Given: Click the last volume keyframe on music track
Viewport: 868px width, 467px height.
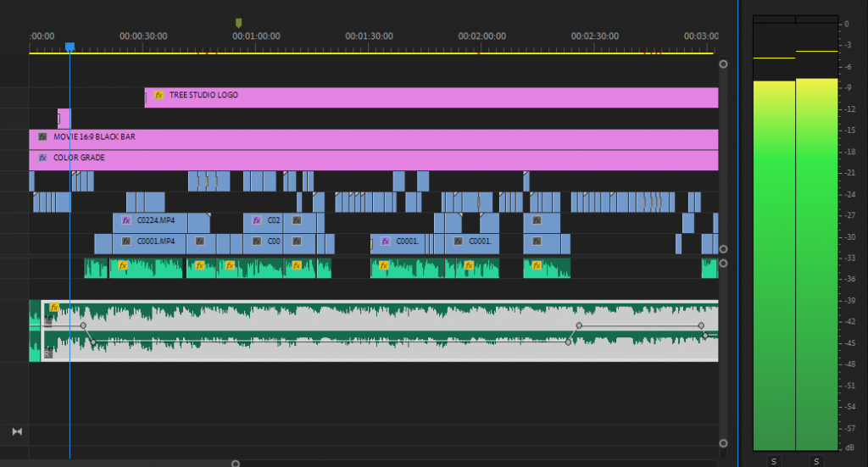Looking at the screenshot, I should pyautogui.click(x=705, y=336).
